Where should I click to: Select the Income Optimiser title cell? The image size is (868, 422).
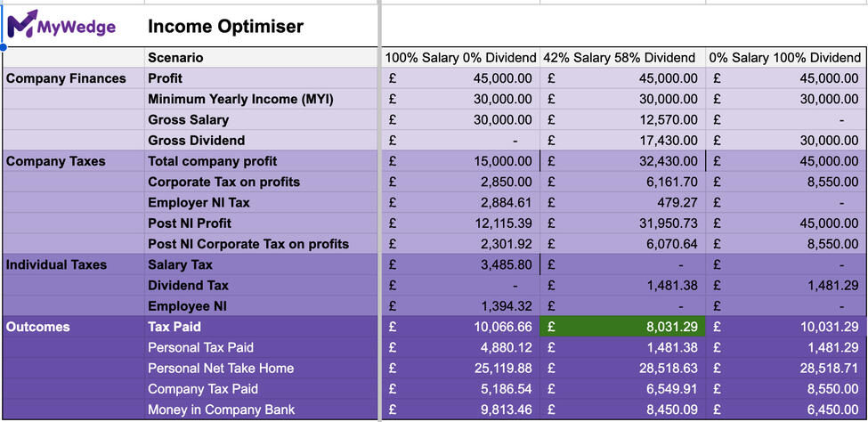(x=225, y=27)
